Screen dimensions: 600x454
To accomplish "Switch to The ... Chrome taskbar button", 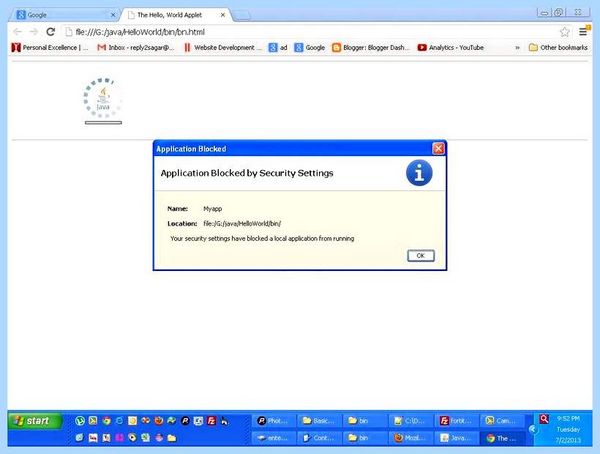I will pos(502,438).
